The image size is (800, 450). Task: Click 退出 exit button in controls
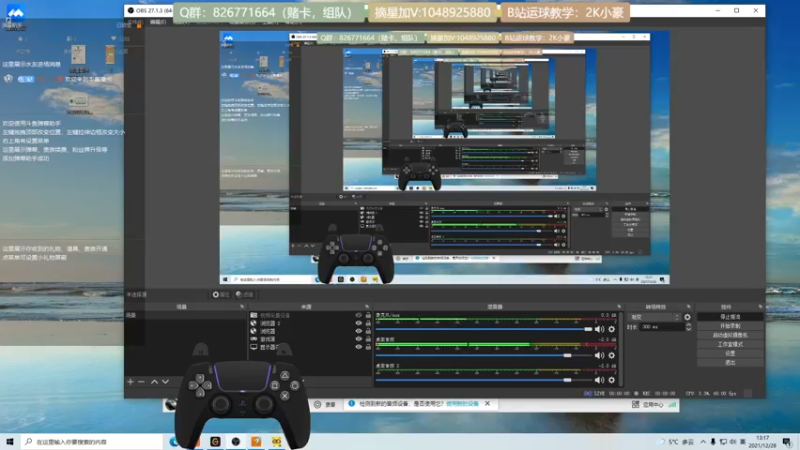(x=730, y=363)
